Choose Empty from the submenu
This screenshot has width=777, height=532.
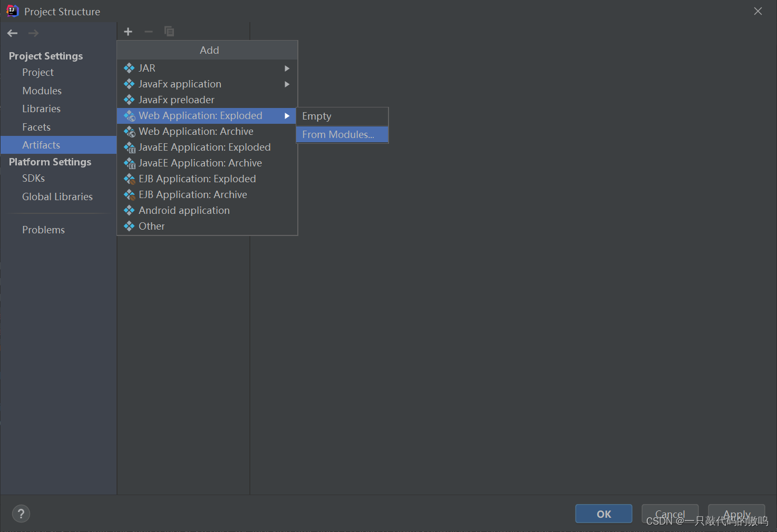(342, 116)
